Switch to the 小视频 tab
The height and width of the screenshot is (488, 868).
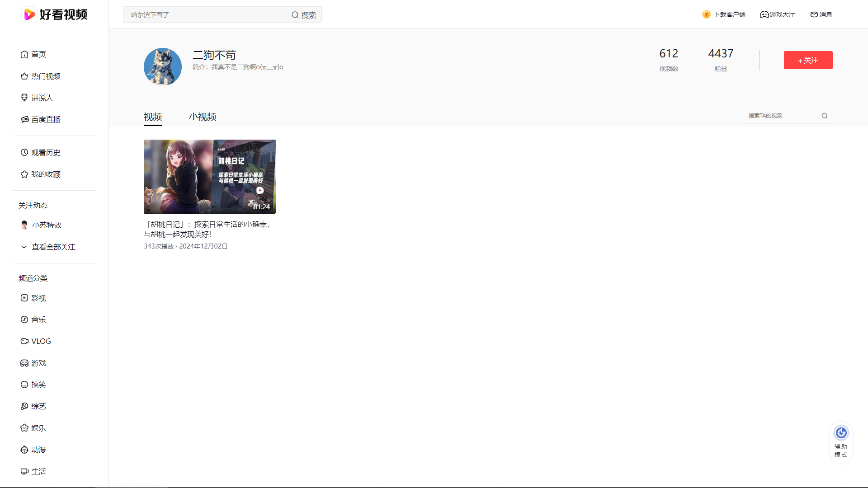tap(203, 117)
